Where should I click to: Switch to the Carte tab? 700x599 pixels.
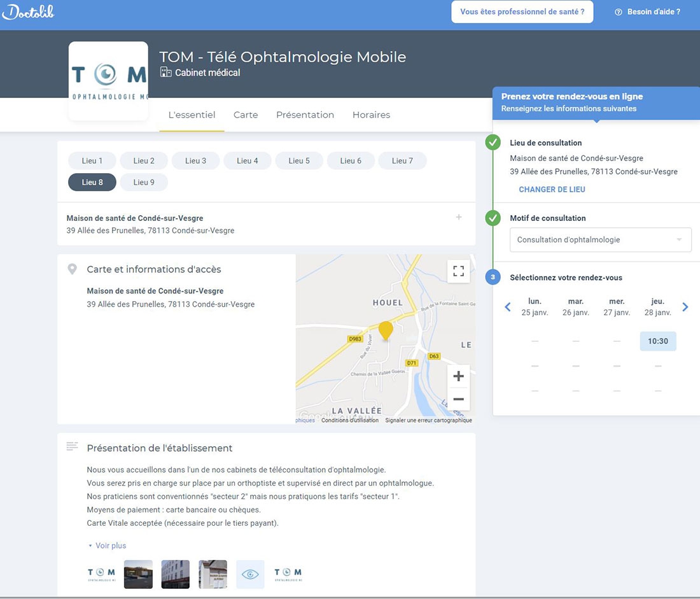(x=246, y=115)
